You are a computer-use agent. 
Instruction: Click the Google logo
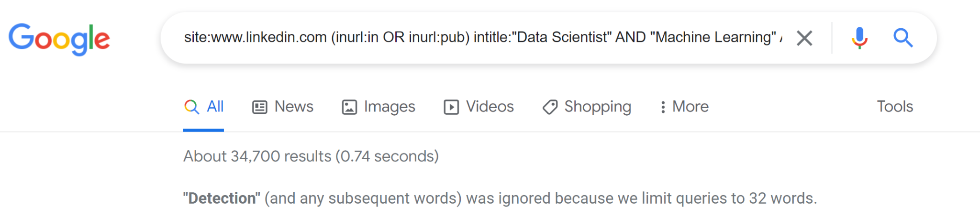(x=59, y=38)
